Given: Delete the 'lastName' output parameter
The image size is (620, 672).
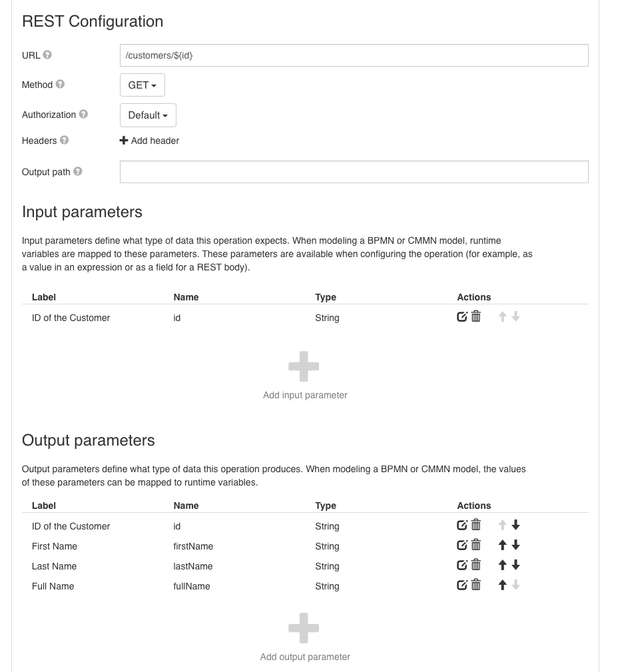Looking at the screenshot, I should click(475, 565).
